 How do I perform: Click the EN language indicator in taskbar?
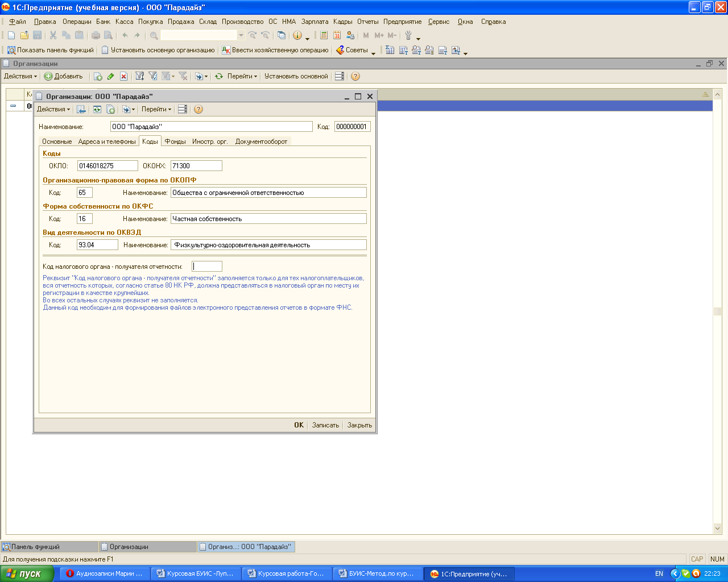tap(659, 574)
